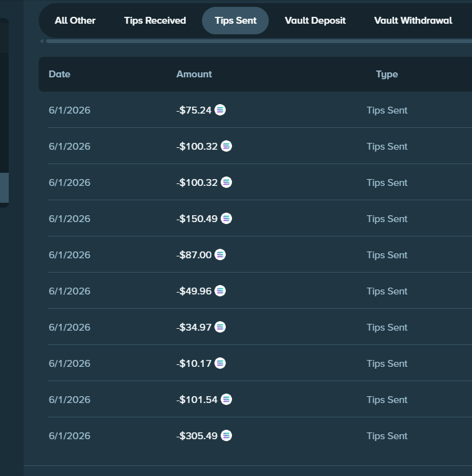This screenshot has width=472, height=476.
Task: Open the All Other tab
Action: (75, 21)
